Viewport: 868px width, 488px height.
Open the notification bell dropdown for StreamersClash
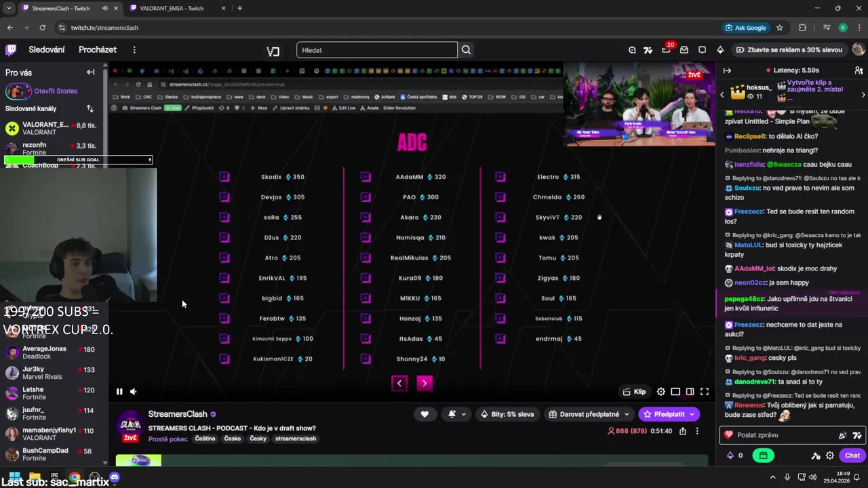(x=456, y=414)
